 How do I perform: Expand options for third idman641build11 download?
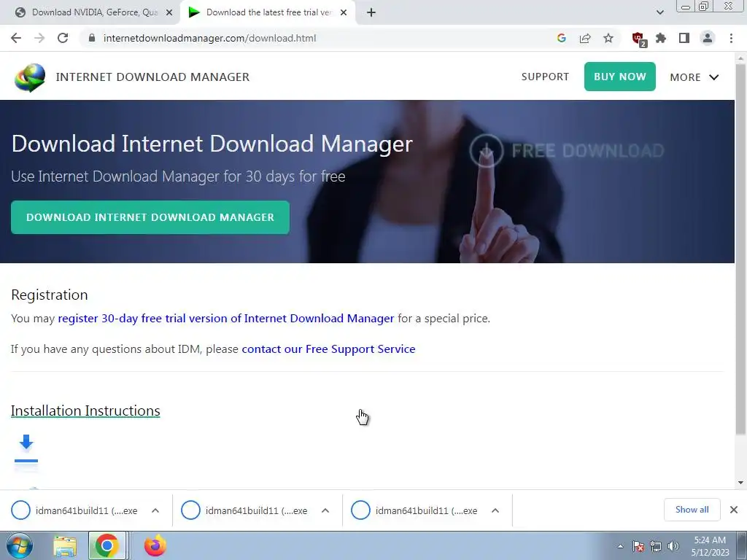coord(495,510)
